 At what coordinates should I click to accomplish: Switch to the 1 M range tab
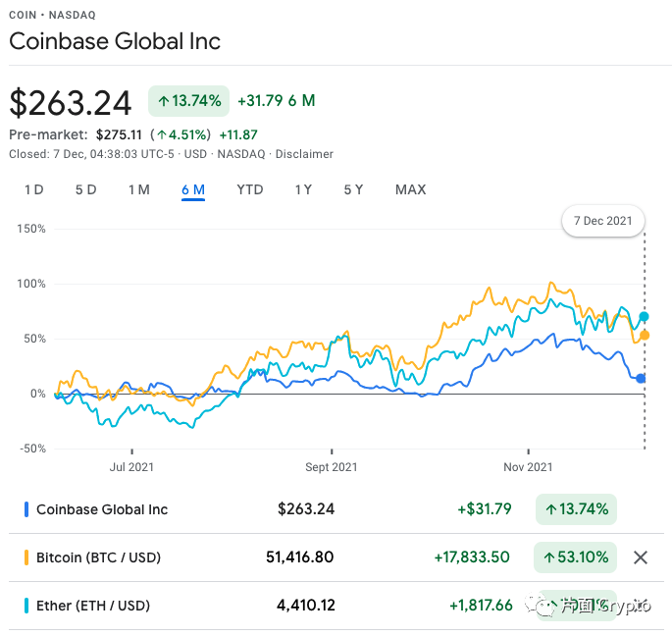pyautogui.click(x=138, y=189)
